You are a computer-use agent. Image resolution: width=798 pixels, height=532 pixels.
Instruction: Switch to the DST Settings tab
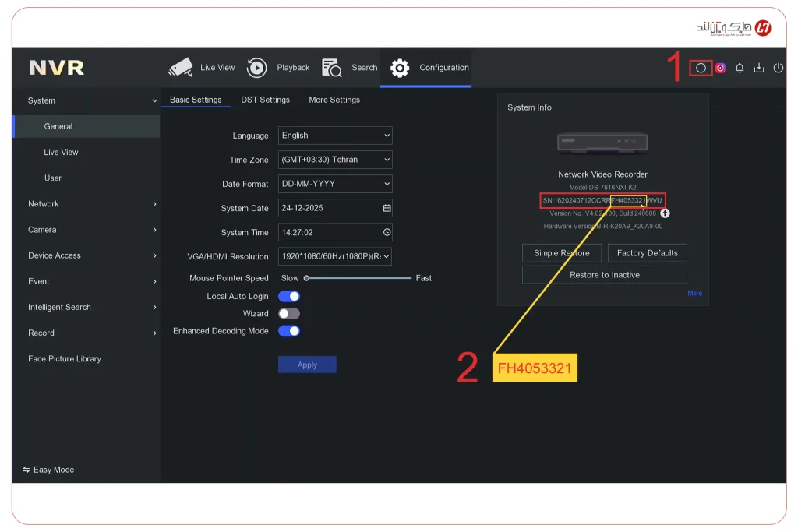[265, 100]
